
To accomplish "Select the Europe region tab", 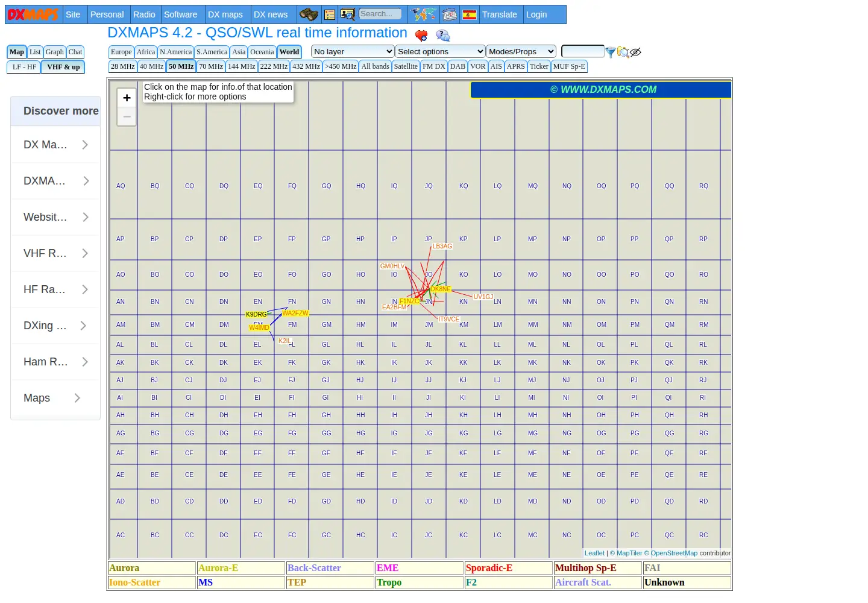I will pyautogui.click(x=121, y=52).
